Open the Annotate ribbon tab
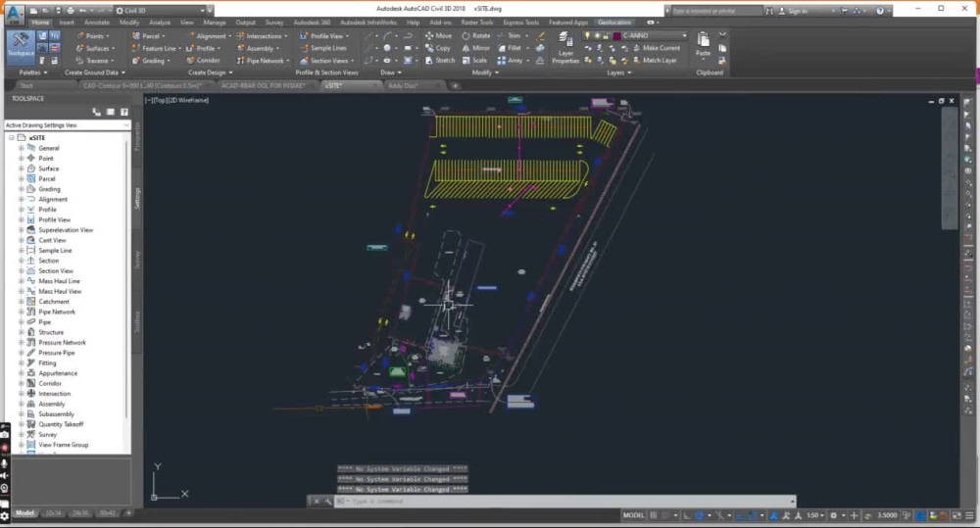The width and height of the screenshot is (980, 528). tap(97, 23)
